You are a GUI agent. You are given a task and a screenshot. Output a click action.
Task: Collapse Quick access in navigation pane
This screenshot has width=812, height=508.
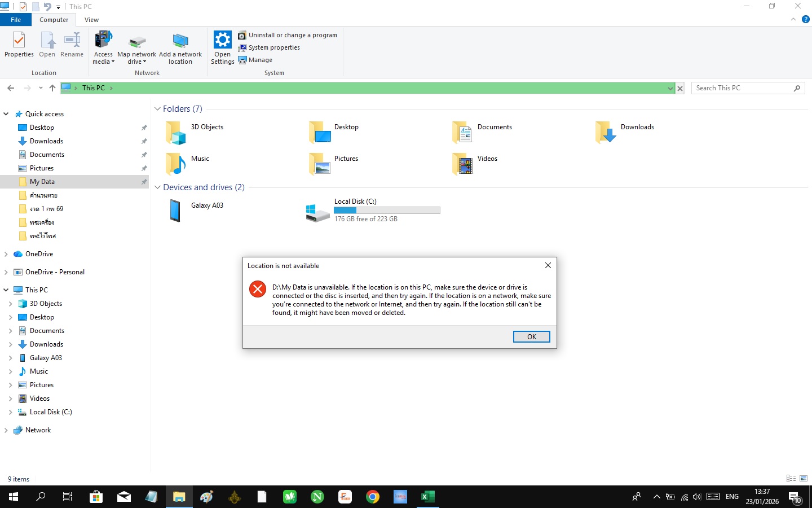6,114
